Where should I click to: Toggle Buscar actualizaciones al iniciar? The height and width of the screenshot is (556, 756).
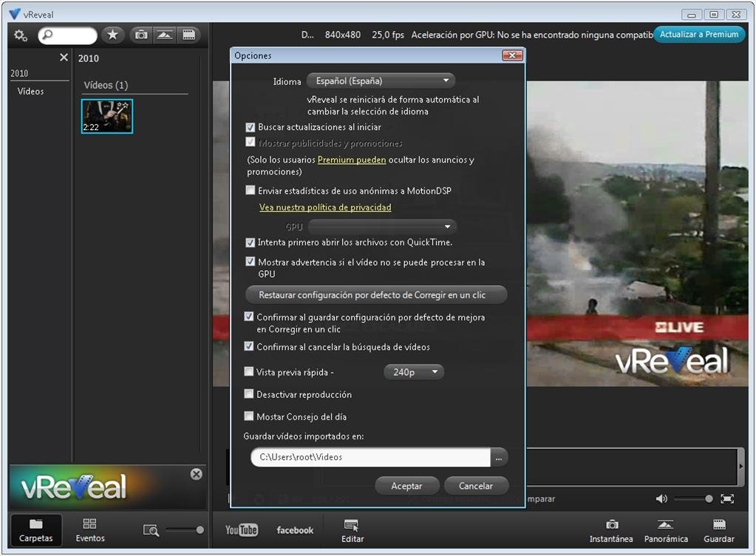tap(251, 127)
